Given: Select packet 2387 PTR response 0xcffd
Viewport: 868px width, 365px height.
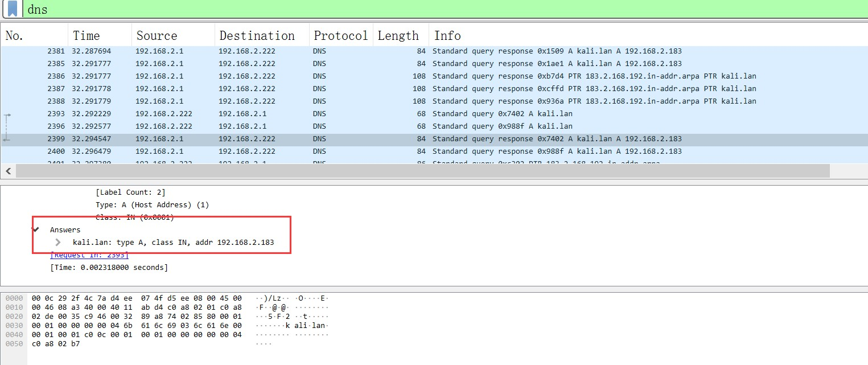Looking at the screenshot, I should click(434, 89).
